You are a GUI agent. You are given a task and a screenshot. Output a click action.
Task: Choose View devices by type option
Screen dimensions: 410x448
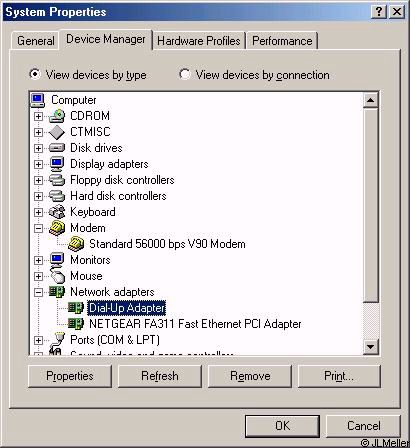click(34, 74)
